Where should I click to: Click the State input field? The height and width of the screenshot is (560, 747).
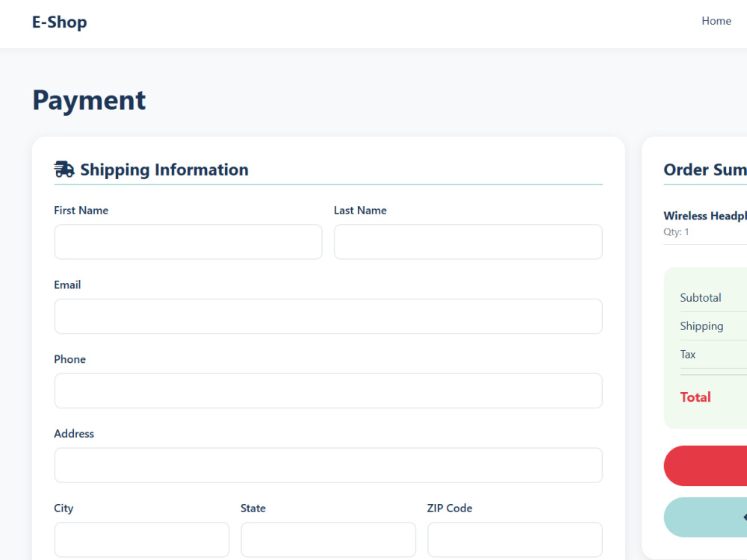pos(328,540)
